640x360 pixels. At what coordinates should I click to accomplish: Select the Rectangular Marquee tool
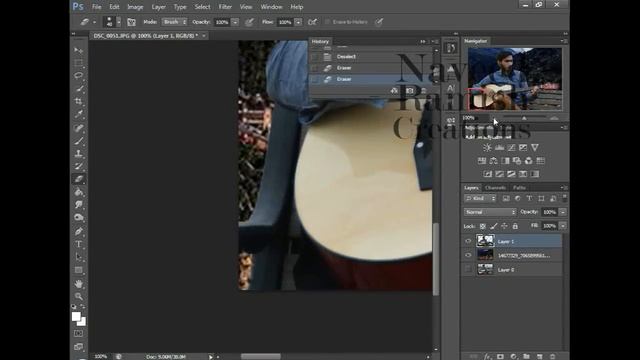(78, 63)
